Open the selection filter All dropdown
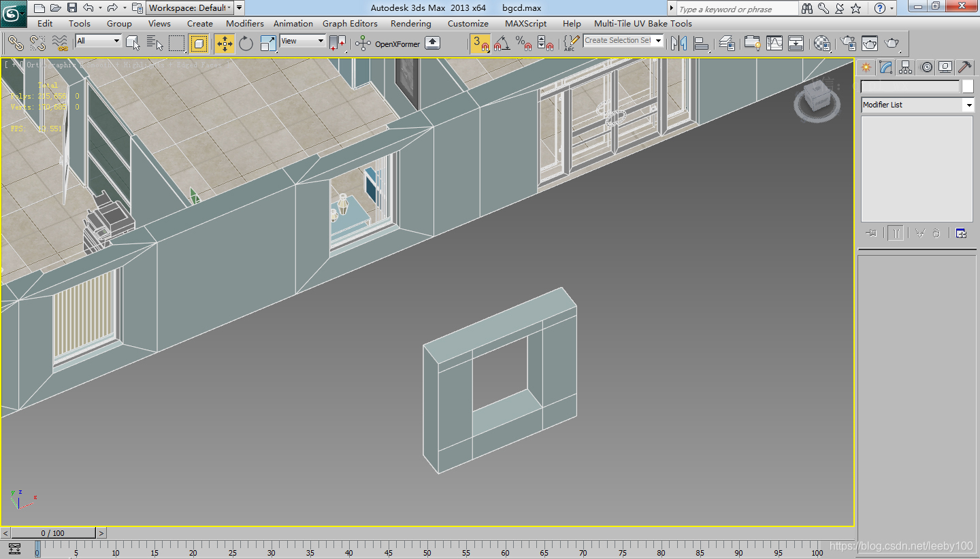Viewport: 980px width, 559px height. tap(98, 41)
